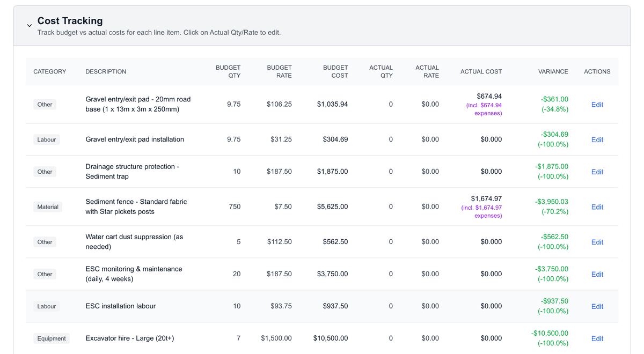644x354 pixels.
Task: Click Actual Qty for Water cart dust suppression
Action: [391, 242]
